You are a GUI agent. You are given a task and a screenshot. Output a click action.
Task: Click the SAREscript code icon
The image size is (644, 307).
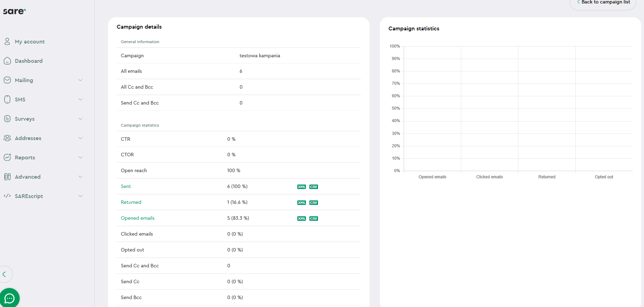click(7, 196)
